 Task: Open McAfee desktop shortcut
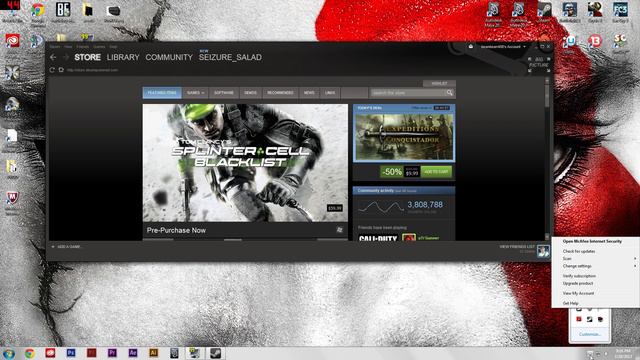pyautogui.click(x=12, y=199)
